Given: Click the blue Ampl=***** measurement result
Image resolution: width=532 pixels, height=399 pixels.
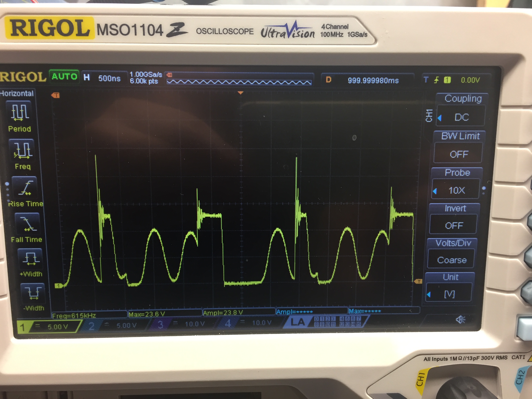Looking at the screenshot, I should [294, 312].
